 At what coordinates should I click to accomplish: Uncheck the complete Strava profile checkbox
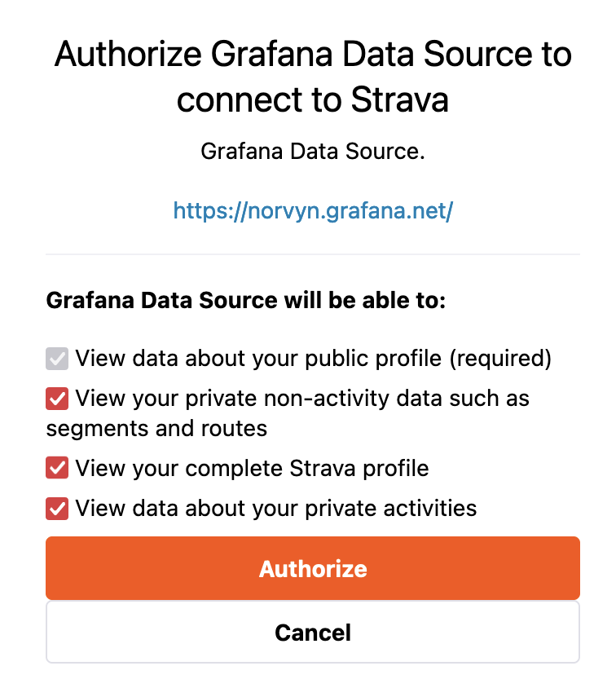pos(57,468)
